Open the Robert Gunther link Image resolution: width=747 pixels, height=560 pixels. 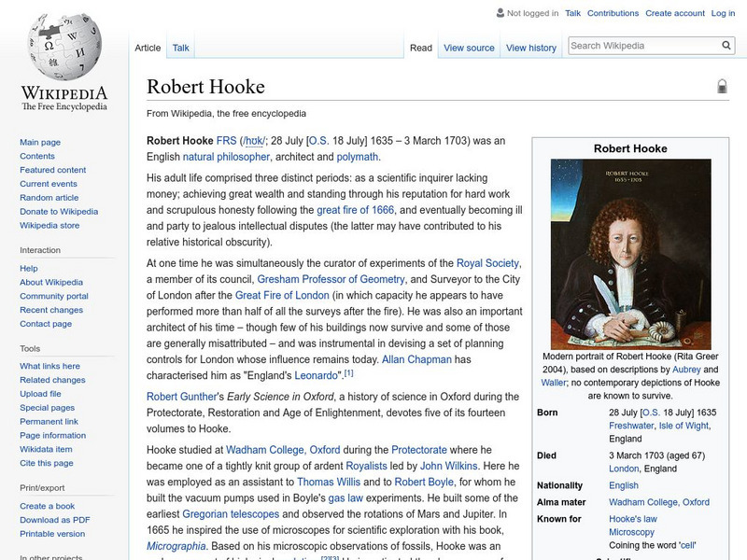click(181, 397)
